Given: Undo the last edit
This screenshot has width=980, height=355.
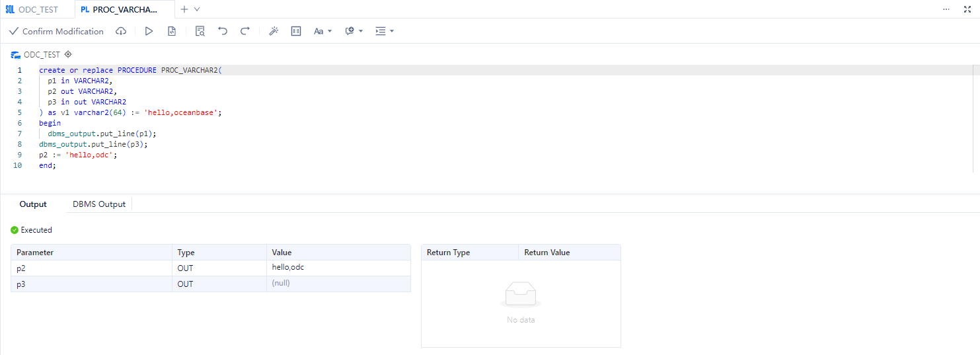Looking at the screenshot, I should 223,31.
